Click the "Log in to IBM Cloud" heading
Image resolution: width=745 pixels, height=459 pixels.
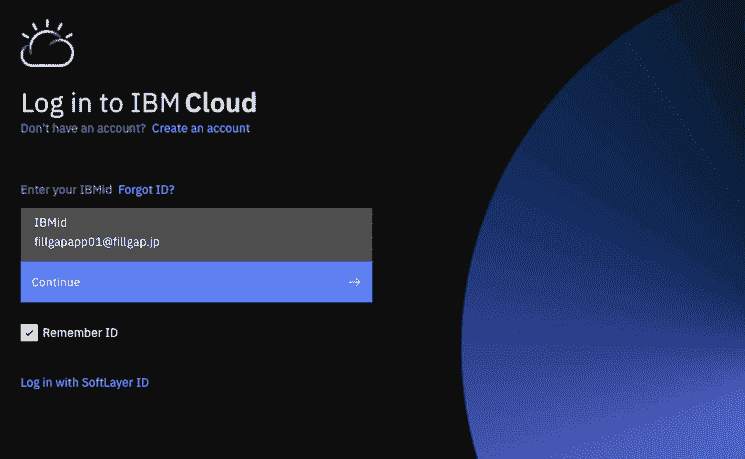(x=139, y=103)
